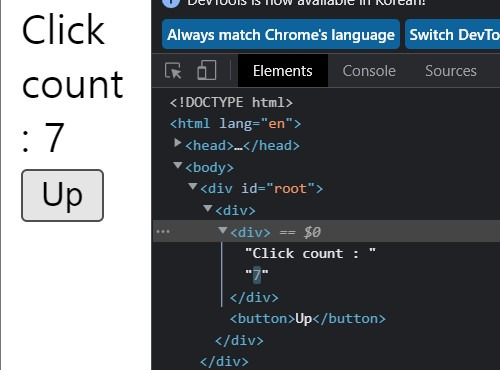The image size is (500, 370).
Task: Click Always match Chrome's language button
Action: 281,34
